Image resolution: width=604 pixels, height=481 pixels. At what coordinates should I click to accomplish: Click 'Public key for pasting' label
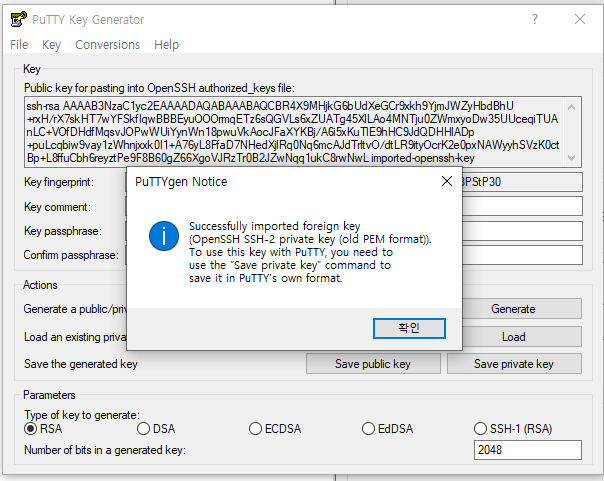click(x=159, y=88)
